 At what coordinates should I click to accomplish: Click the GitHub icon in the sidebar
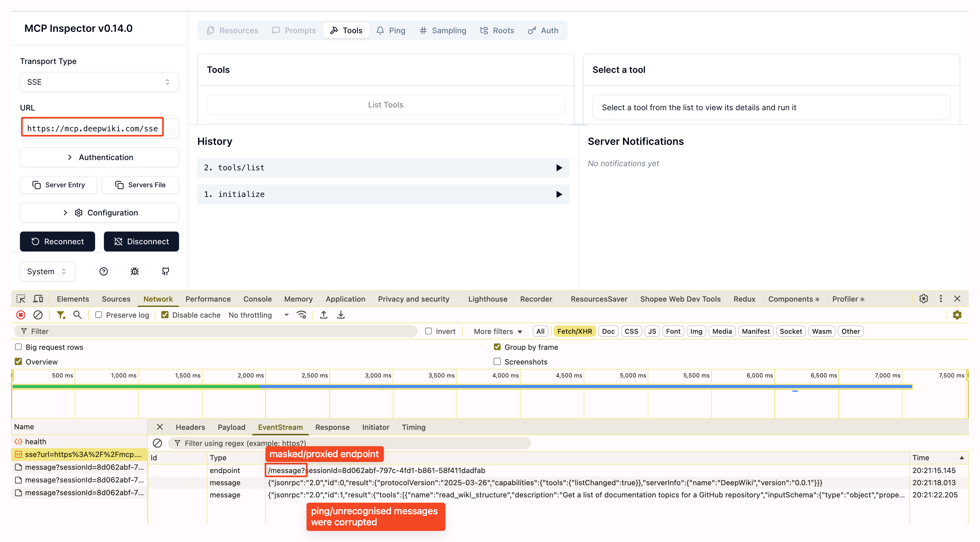165,271
